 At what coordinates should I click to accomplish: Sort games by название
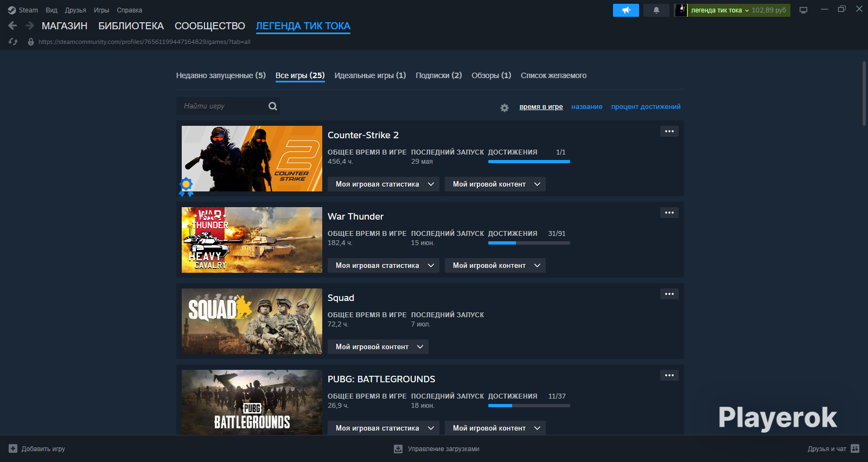(x=587, y=107)
